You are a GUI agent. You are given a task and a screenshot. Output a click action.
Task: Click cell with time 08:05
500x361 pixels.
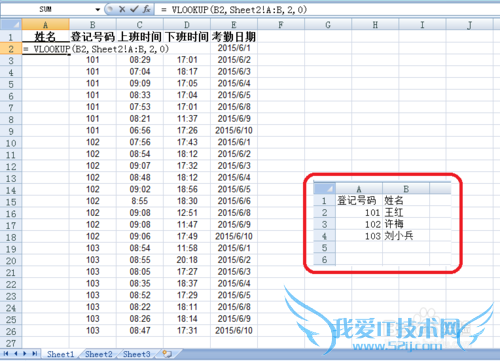click(140, 272)
